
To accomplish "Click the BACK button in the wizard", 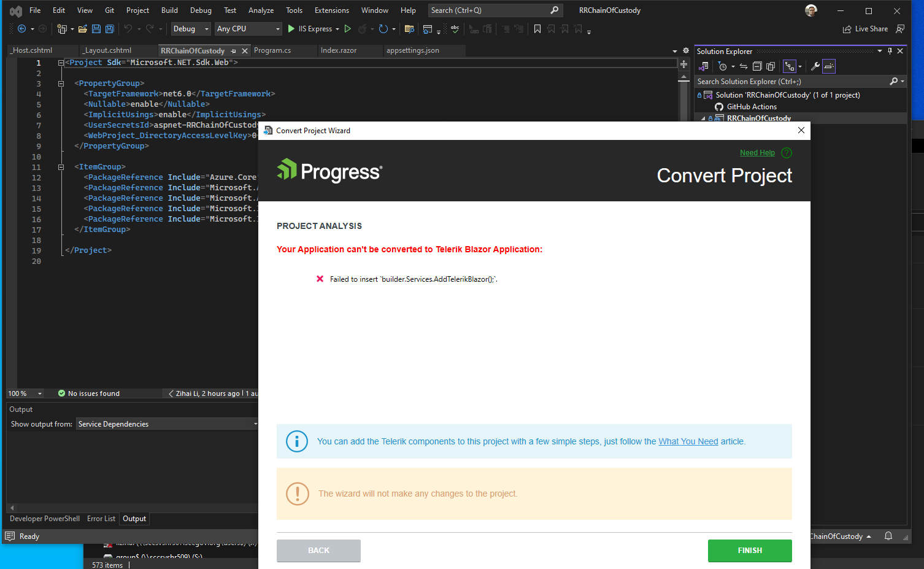I will click(x=318, y=551).
